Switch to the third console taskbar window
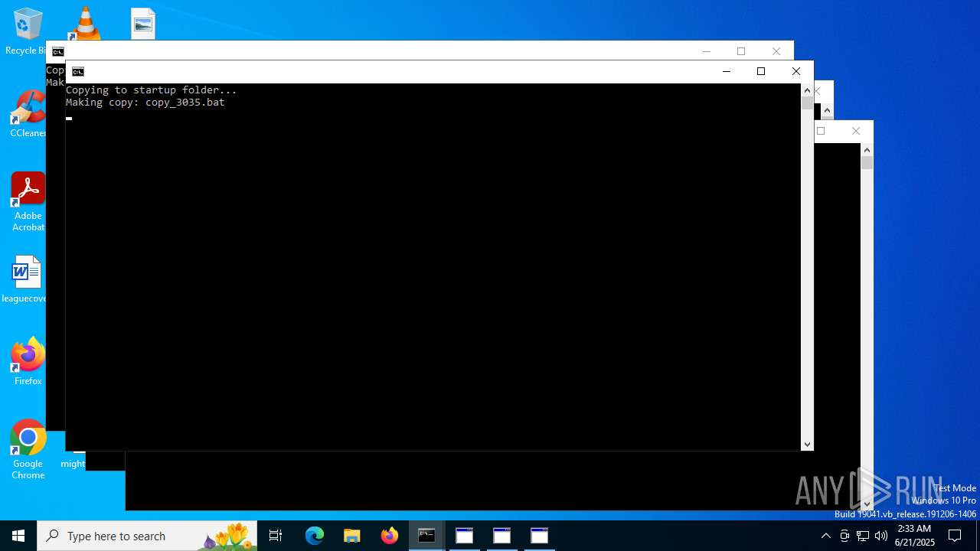This screenshot has width=980, height=551. [502, 536]
